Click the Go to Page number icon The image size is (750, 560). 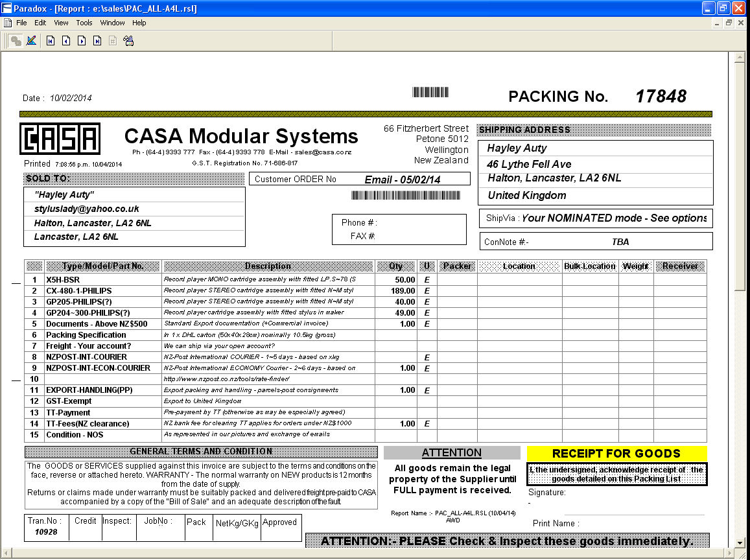point(113,41)
